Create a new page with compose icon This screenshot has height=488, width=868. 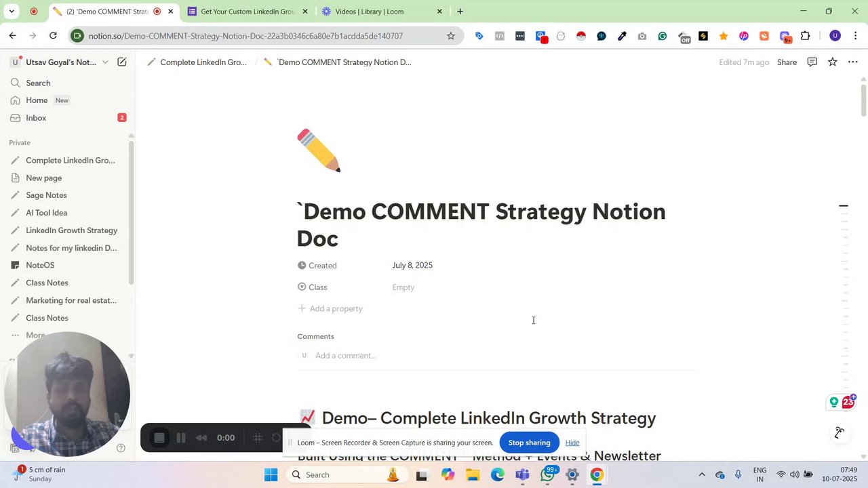122,62
